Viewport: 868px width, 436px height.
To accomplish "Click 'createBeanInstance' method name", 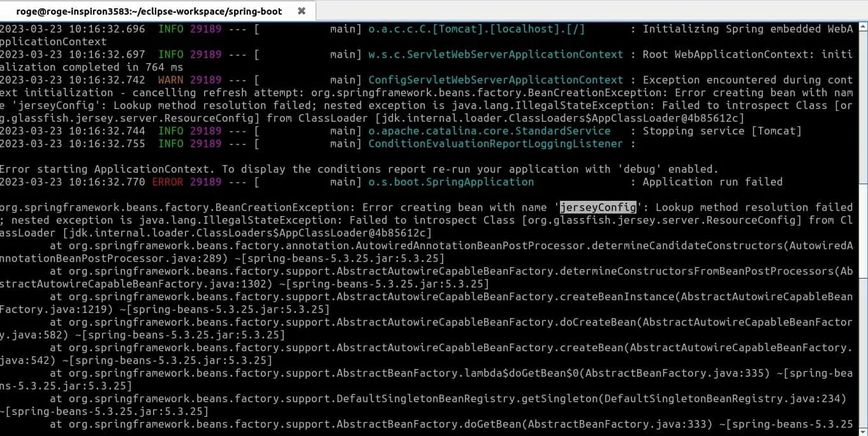I will pos(617,296).
